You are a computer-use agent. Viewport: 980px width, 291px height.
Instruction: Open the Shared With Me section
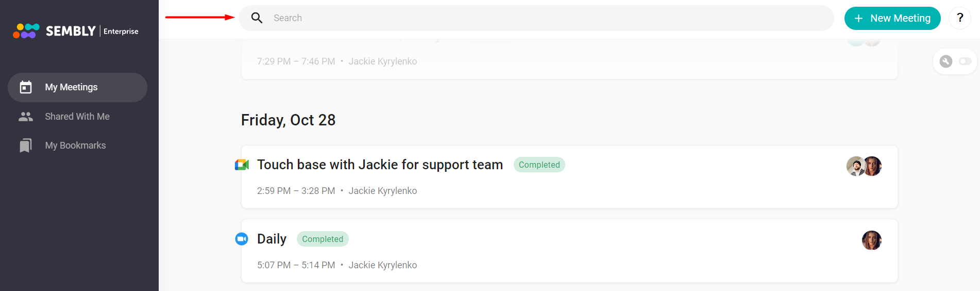tap(77, 117)
